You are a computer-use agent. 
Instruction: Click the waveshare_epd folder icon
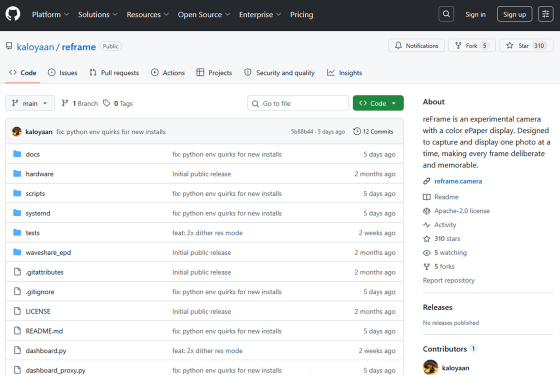(17, 252)
